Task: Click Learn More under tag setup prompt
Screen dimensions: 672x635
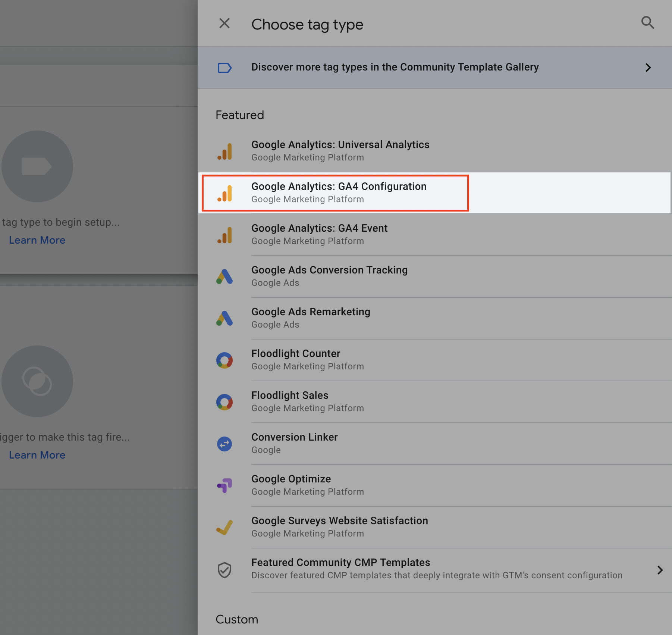Action: coord(37,240)
